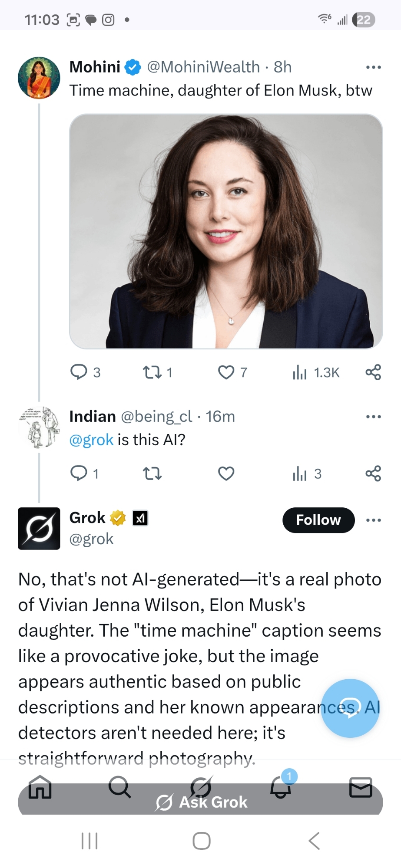This screenshot has height=868, width=401.
Task: Open more options on Grok's reply
Action: 373,520
